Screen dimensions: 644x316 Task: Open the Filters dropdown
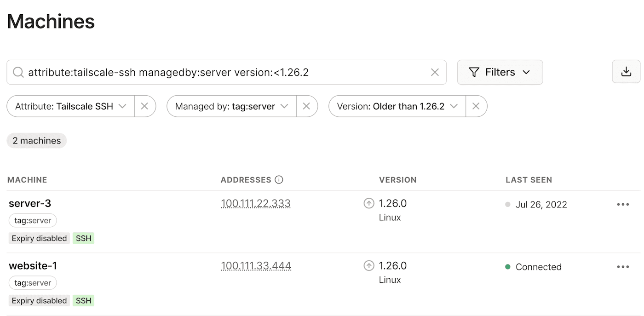(500, 72)
